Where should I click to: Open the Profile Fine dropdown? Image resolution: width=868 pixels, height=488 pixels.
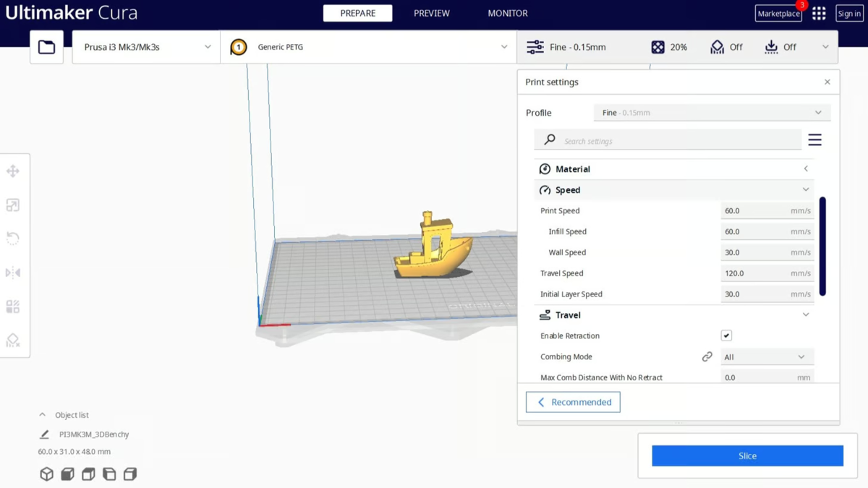click(x=712, y=113)
